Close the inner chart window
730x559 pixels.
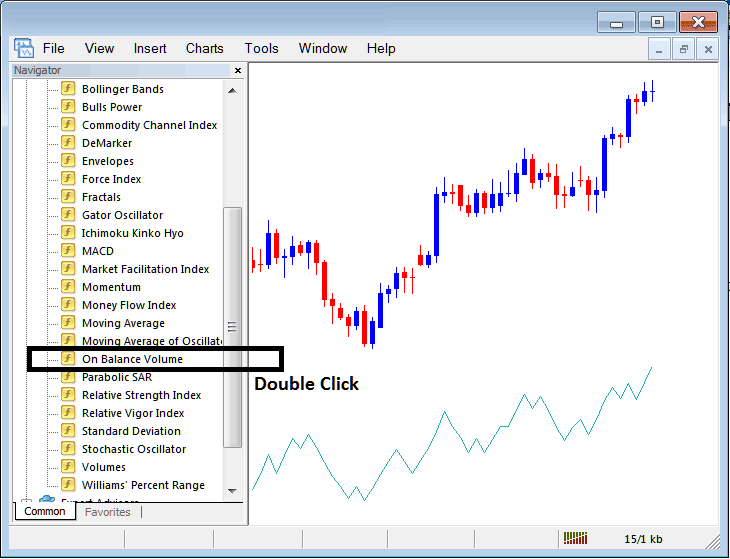pos(708,49)
